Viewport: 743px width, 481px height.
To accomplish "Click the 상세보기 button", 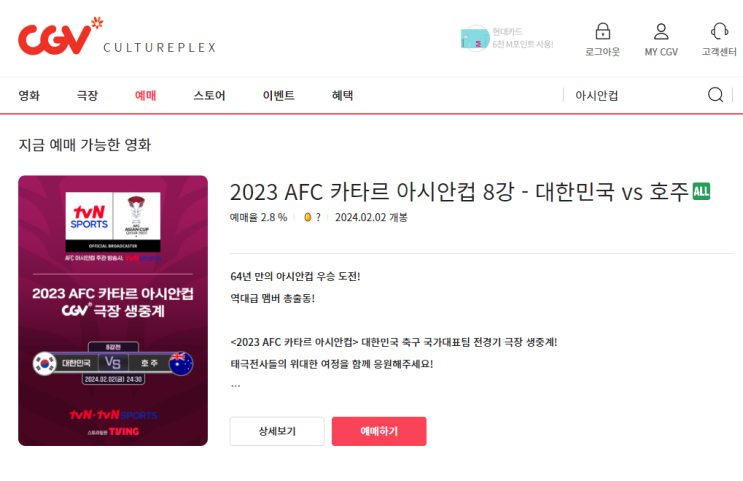I will 277,431.
